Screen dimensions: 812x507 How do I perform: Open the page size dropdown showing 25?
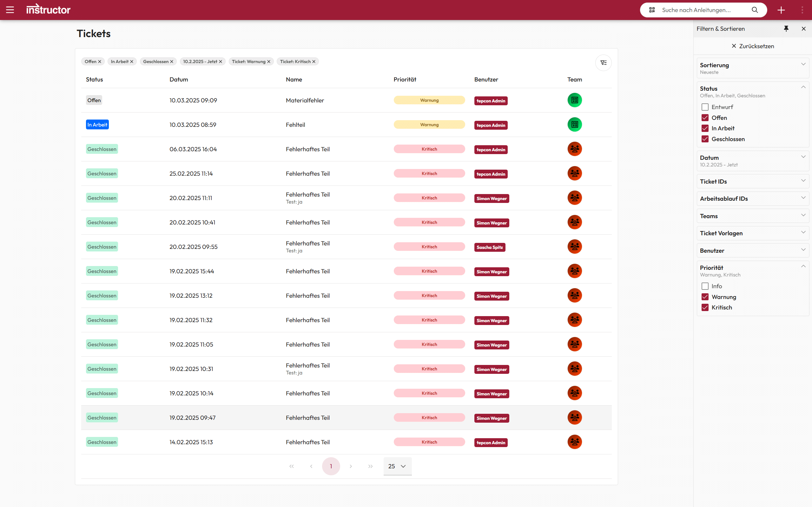(397, 466)
